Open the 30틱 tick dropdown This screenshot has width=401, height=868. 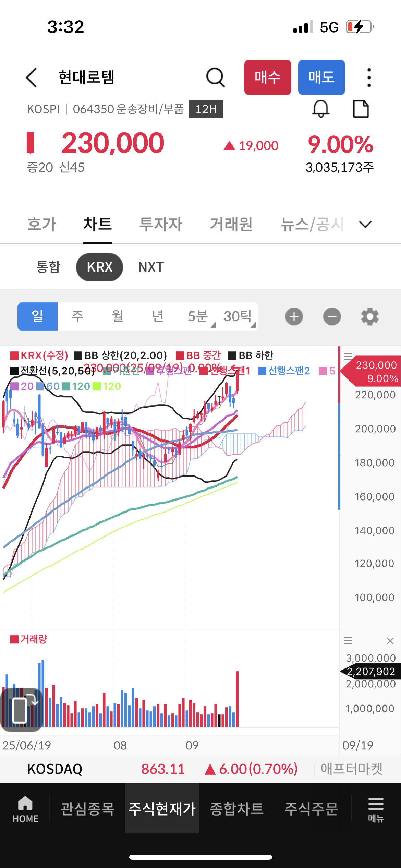[x=239, y=316]
